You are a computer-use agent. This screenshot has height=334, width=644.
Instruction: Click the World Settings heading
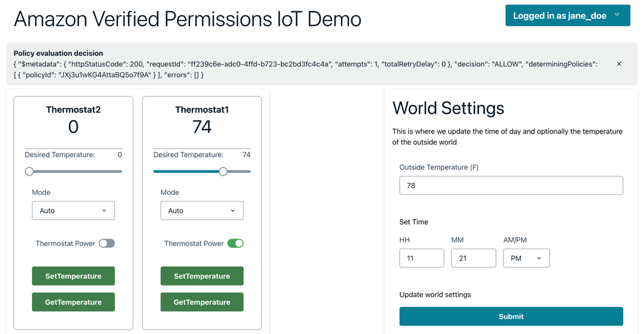[448, 108]
